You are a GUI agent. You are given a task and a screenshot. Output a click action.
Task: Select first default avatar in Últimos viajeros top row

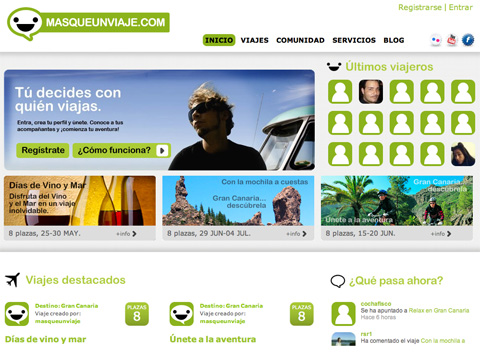coord(340,92)
